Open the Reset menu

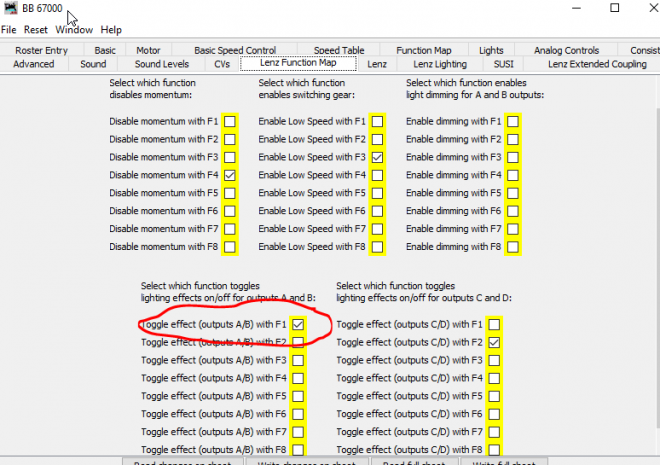pyautogui.click(x=36, y=30)
